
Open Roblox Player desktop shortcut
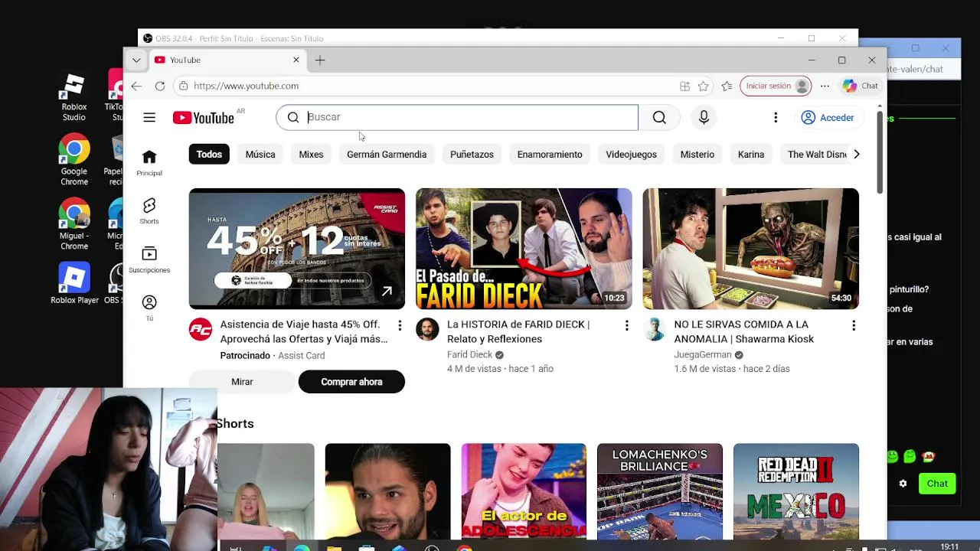click(74, 284)
